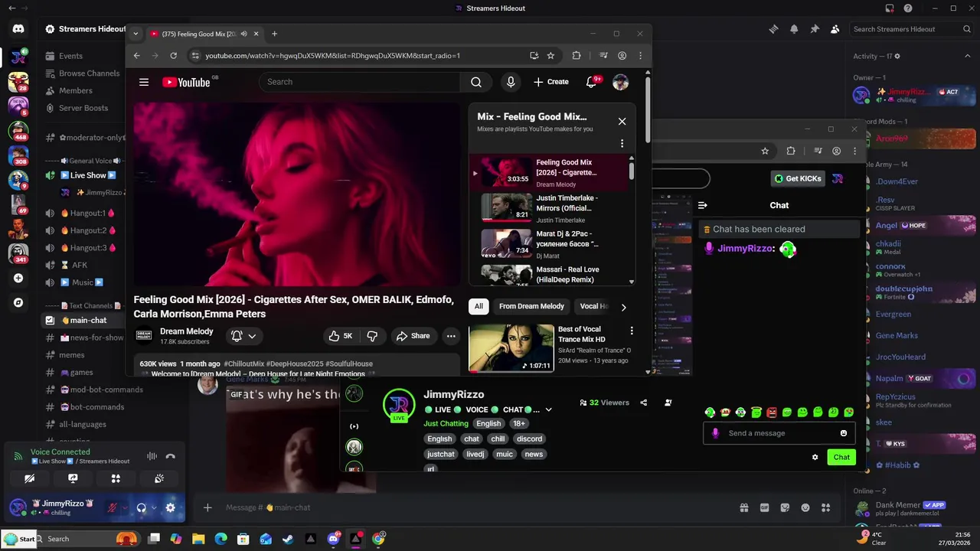Open the Dream Melody channel link

pos(186,331)
